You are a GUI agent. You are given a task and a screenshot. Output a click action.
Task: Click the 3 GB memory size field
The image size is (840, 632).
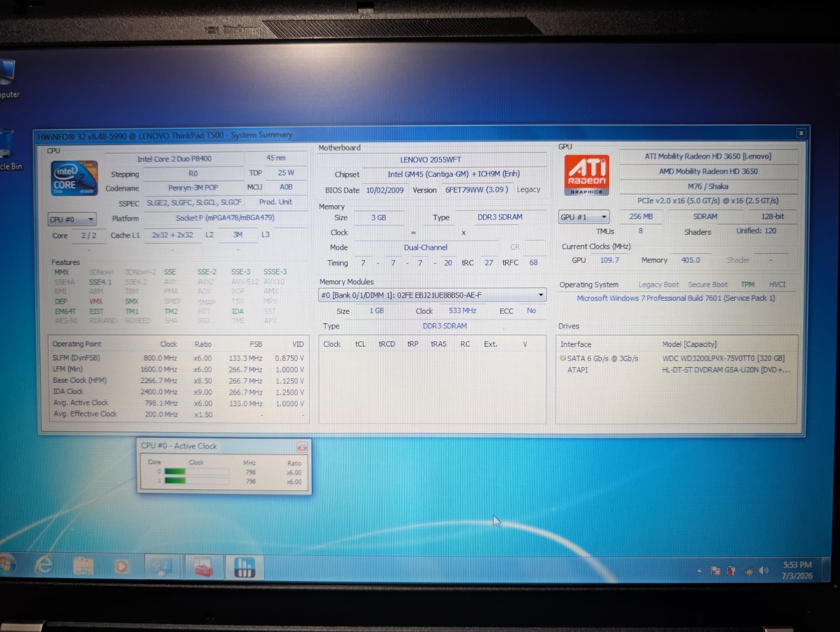tap(379, 217)
